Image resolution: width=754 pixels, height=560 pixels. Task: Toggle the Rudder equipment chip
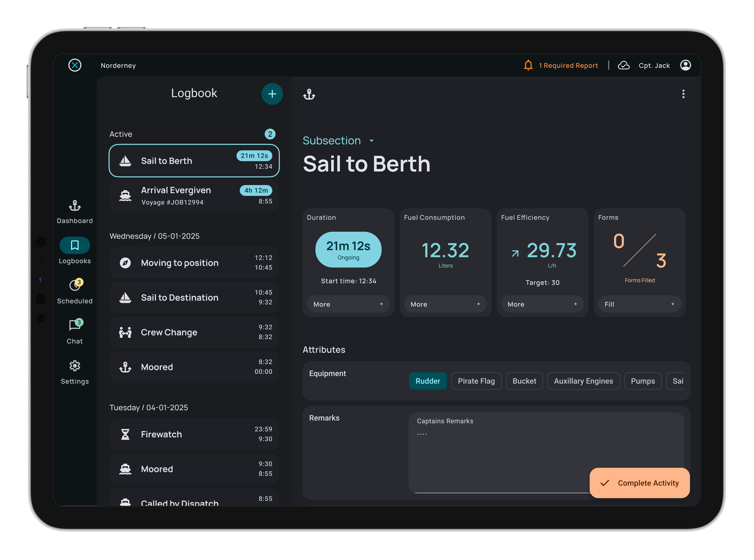coord(428,381)
